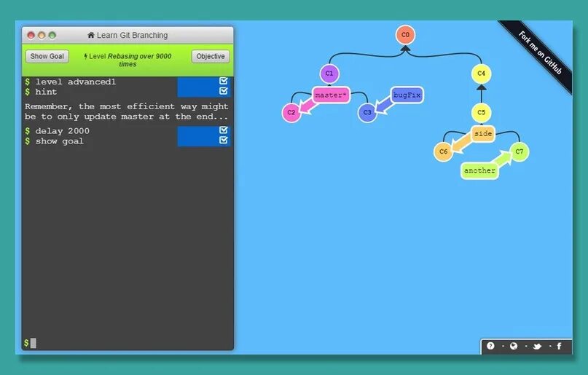Screen dimensions: 588x375
Task: Click the Show Goal button
Action: 47,56
